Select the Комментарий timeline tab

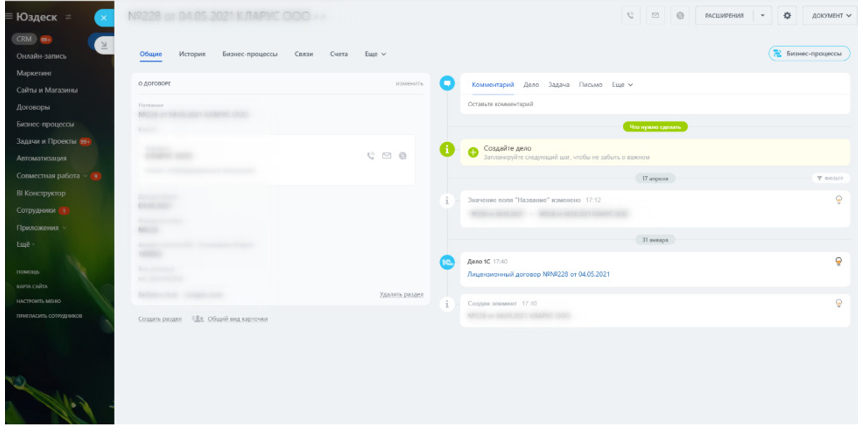[492, 85]
